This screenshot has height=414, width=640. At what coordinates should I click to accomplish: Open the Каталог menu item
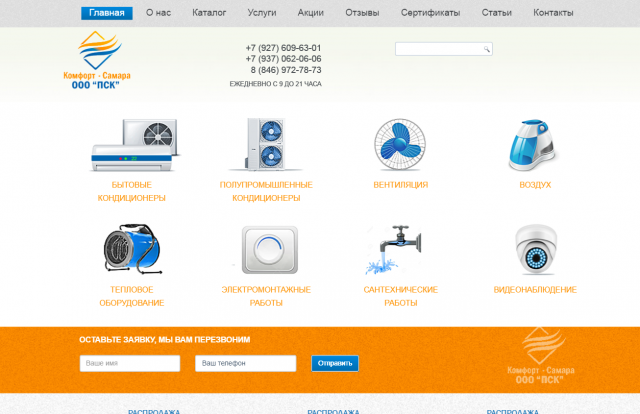click(209, 13)
